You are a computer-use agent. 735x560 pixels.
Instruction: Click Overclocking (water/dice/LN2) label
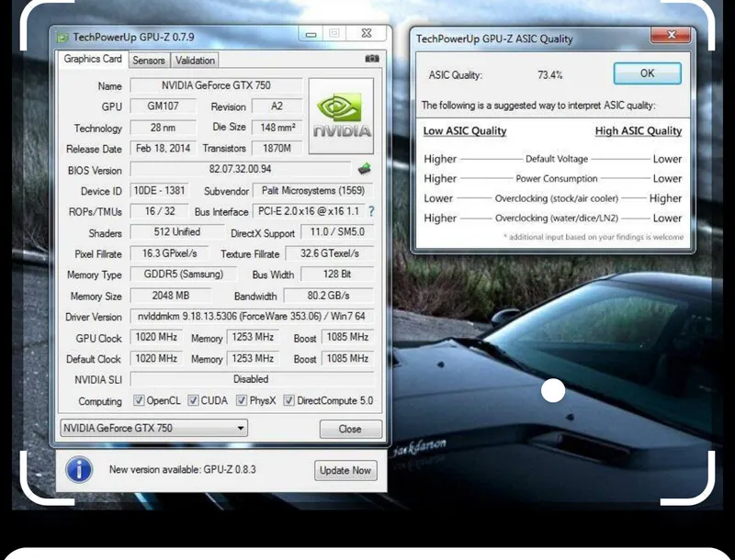(557, 218)
